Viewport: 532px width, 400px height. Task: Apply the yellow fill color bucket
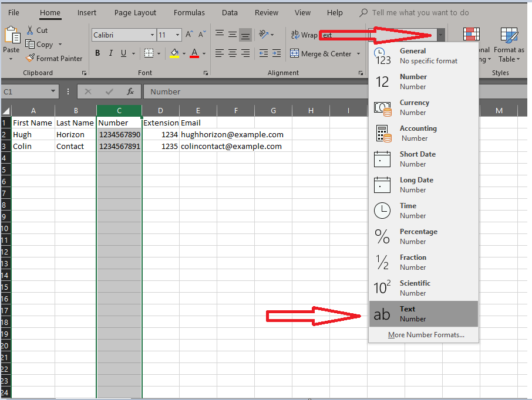tap(174, 53)
